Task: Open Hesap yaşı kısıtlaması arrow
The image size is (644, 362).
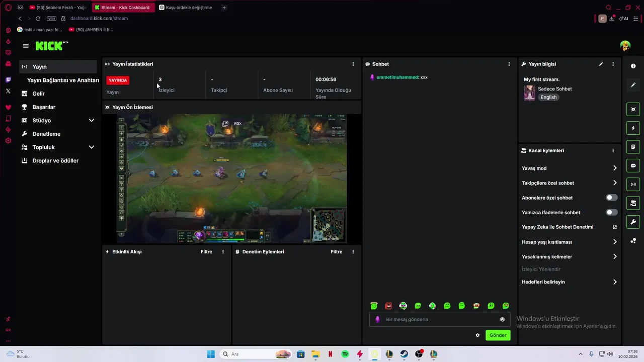Action: tap(615, 242)
